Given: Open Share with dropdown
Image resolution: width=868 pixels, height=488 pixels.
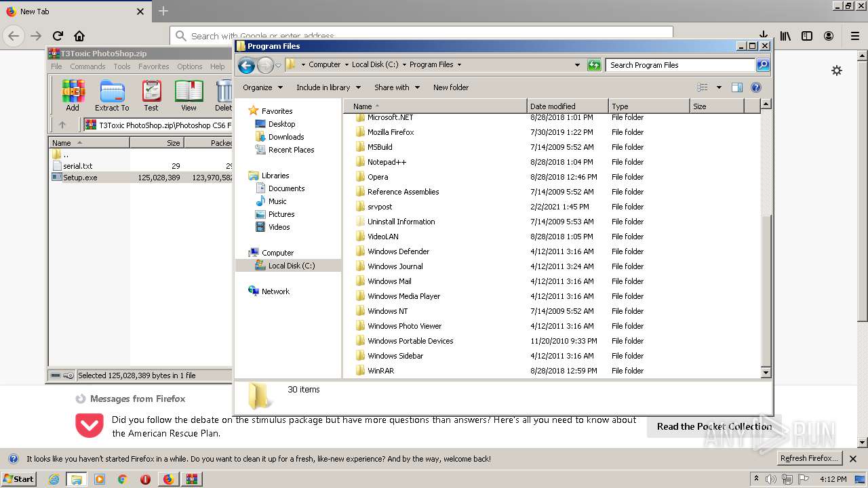Looking at the screenshot, I should coord(397,87).
